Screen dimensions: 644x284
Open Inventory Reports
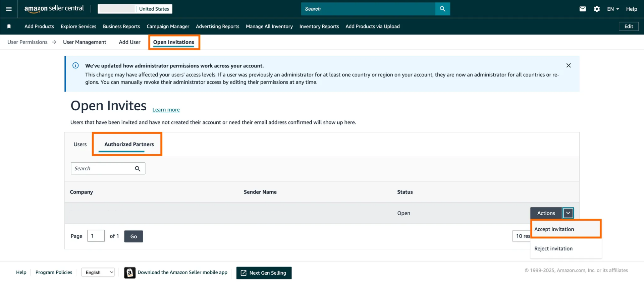[319, 26]
